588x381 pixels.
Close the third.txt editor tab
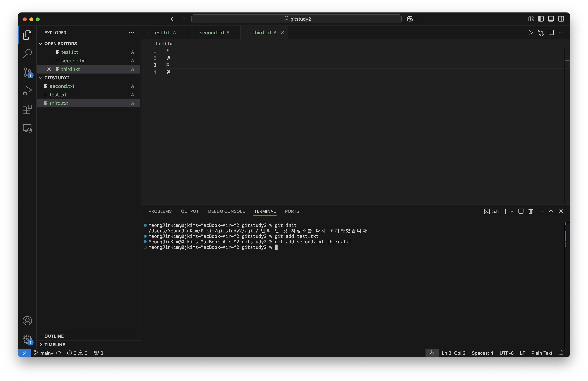282,33
